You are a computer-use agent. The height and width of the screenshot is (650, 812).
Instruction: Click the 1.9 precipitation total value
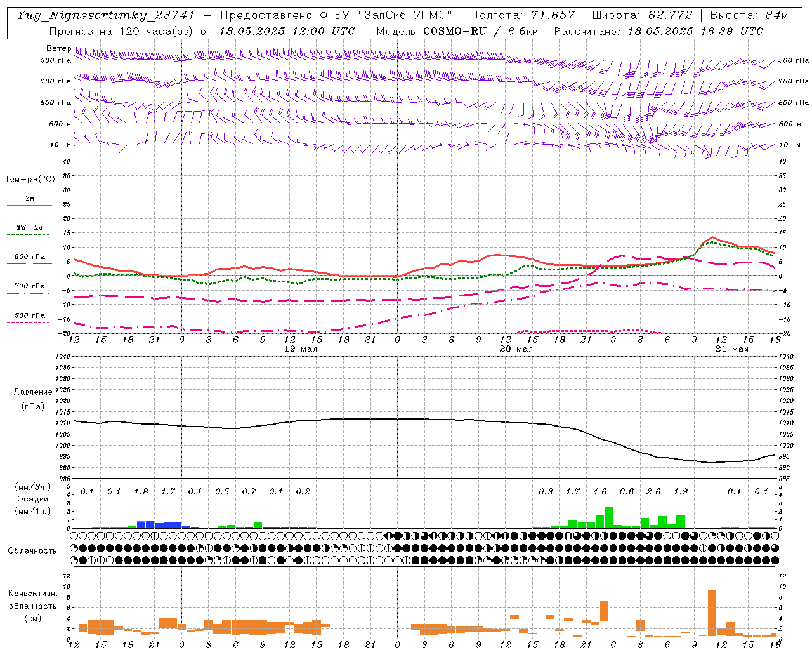[x=681, y=491]
